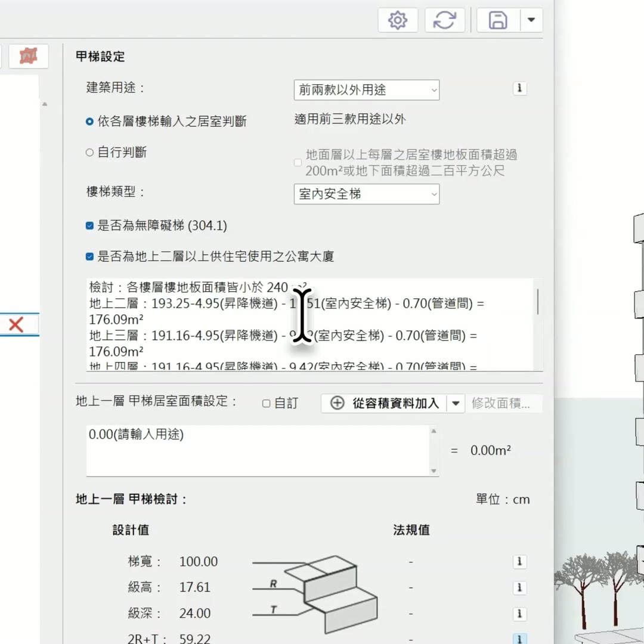Click the save disk icon
The width and height of the screenshot is (644, 644).
click(x=498, y=20)
